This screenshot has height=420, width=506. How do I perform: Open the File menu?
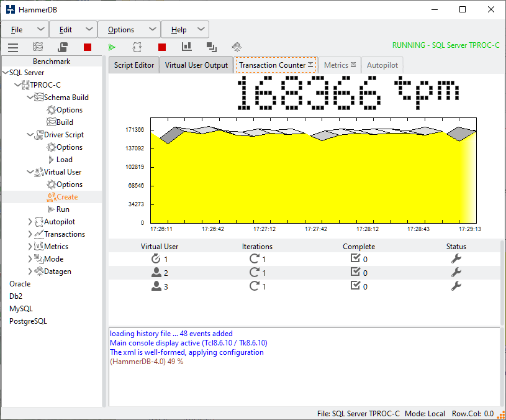tap(25, 30)
